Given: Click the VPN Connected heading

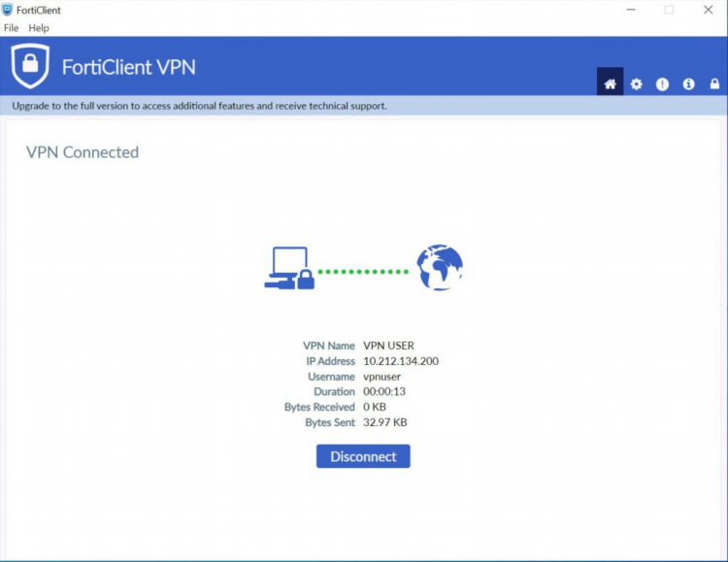Looking at the screenshot, I should [x=83, y=152].
